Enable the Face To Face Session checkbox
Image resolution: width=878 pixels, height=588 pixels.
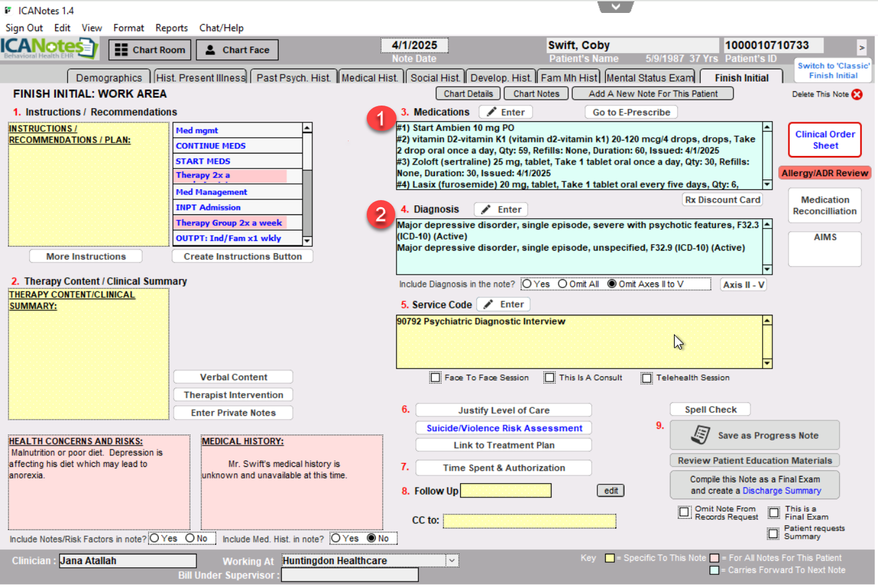(x=435, y=378)
